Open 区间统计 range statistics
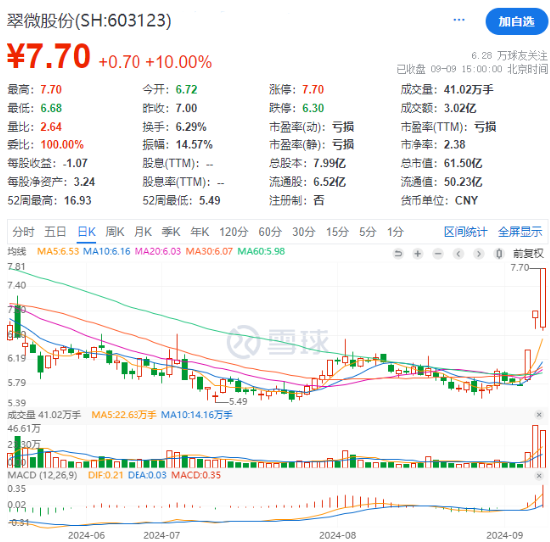 pos(465,232)
